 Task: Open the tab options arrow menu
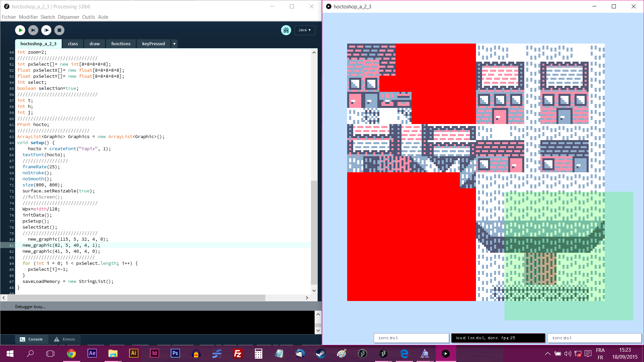point(174,44)
